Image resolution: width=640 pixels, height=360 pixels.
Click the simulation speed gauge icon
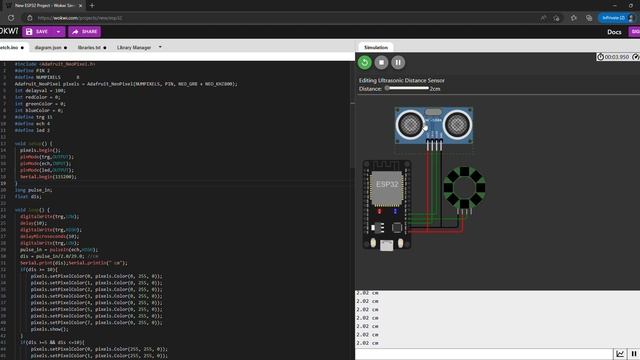click(x=636, y=57)
